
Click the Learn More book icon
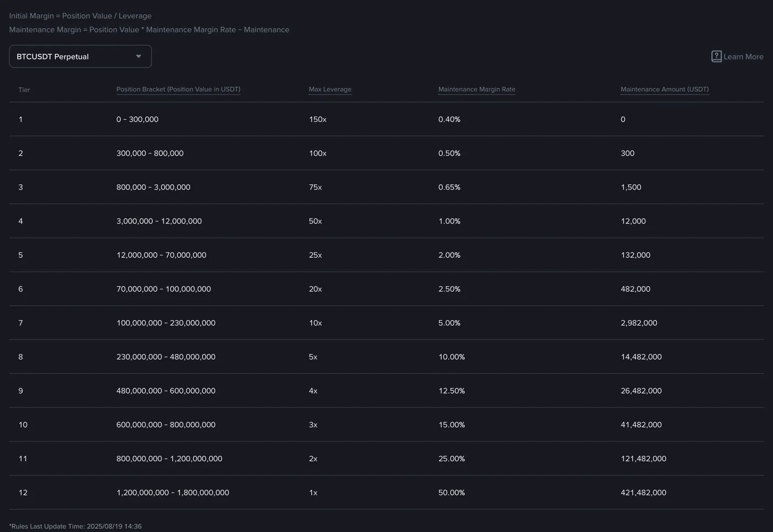coord(716,56)
